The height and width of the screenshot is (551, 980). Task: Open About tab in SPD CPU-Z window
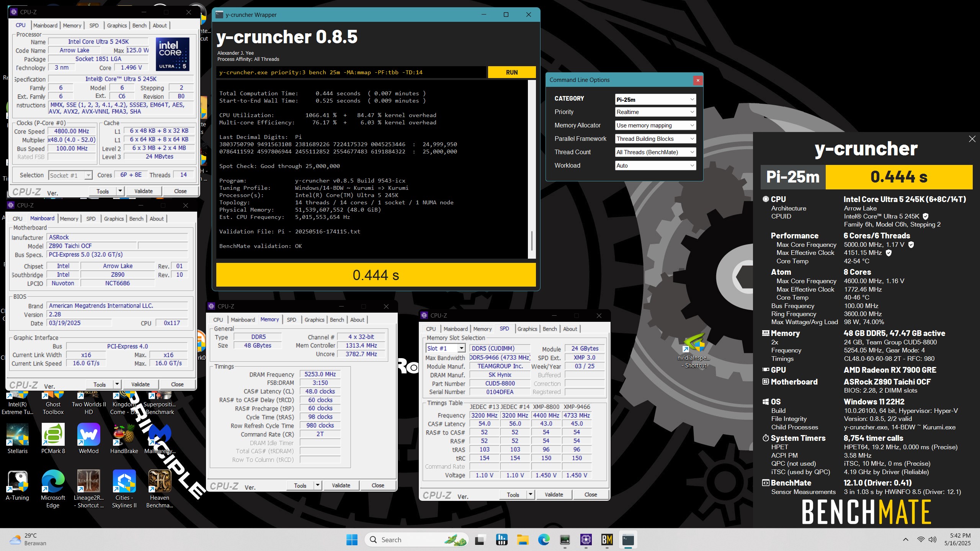tap(570, 329)
